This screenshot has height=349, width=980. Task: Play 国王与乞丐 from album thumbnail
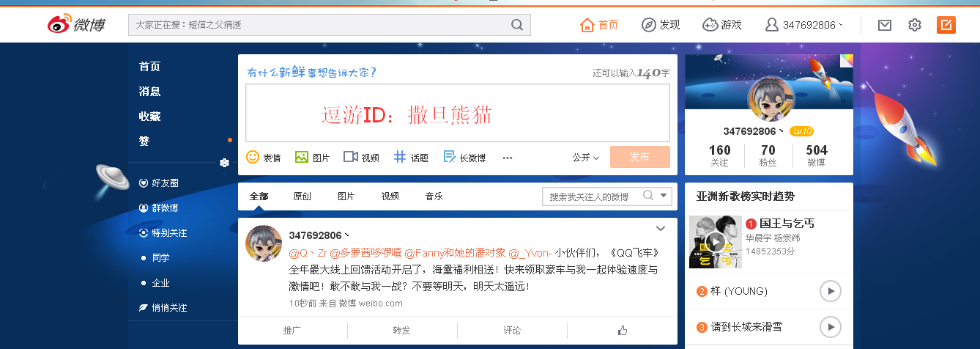[x=716, y=241]
